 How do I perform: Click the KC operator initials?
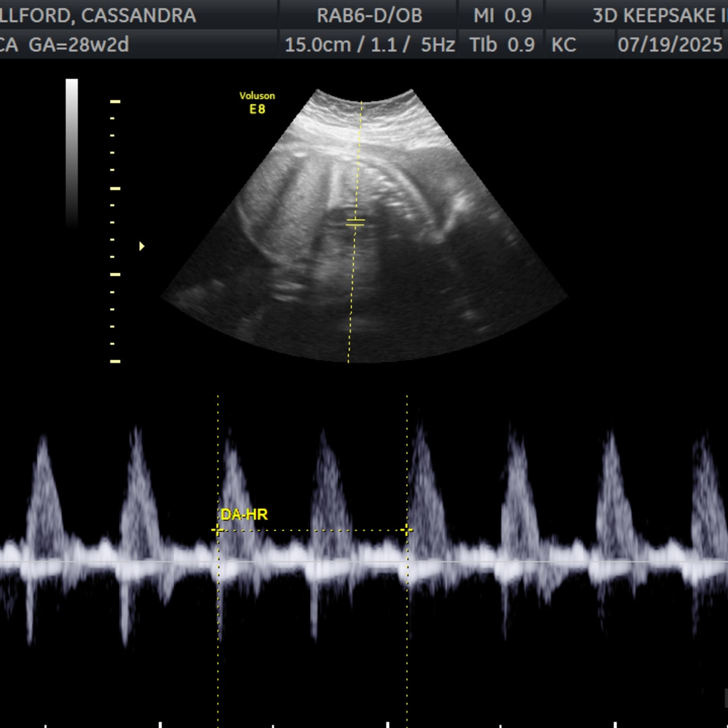click(x=564, y=45)
